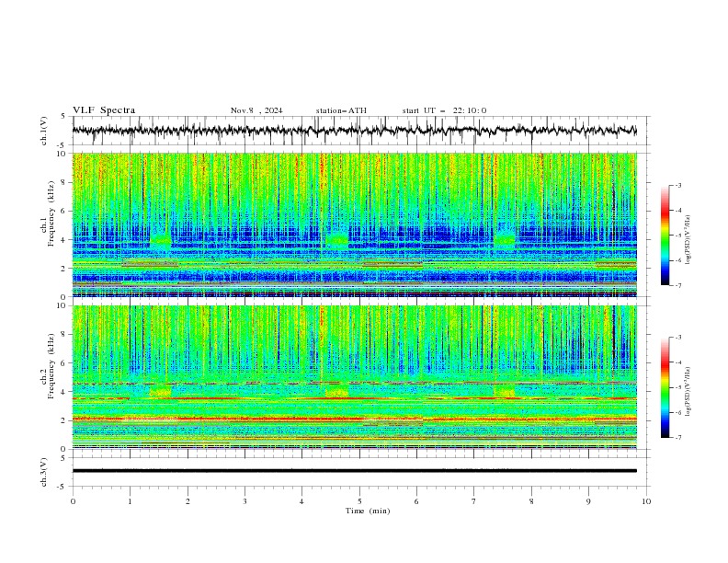Click the log(PSD) label beside ch.1 color bar
The image size is (728, 563).
tap(688, 240)
